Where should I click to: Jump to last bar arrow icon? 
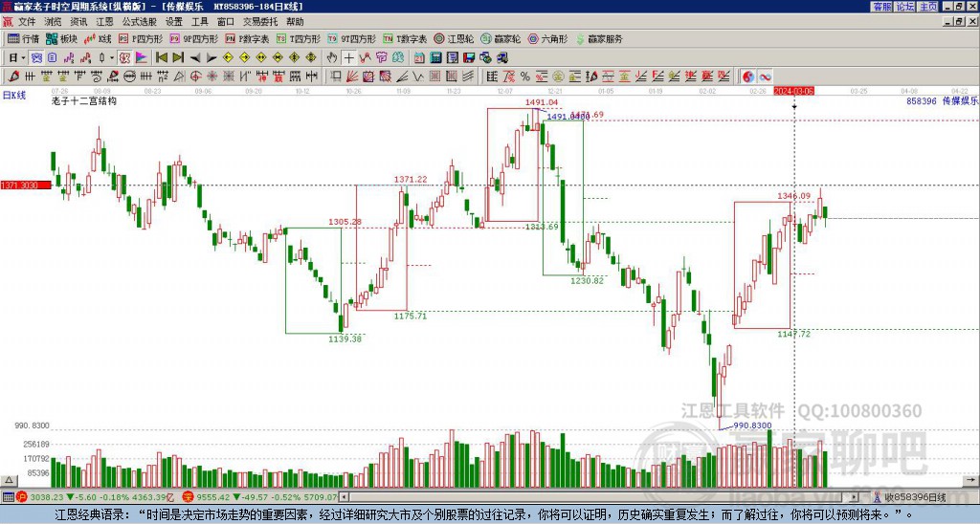pos(177,57)
